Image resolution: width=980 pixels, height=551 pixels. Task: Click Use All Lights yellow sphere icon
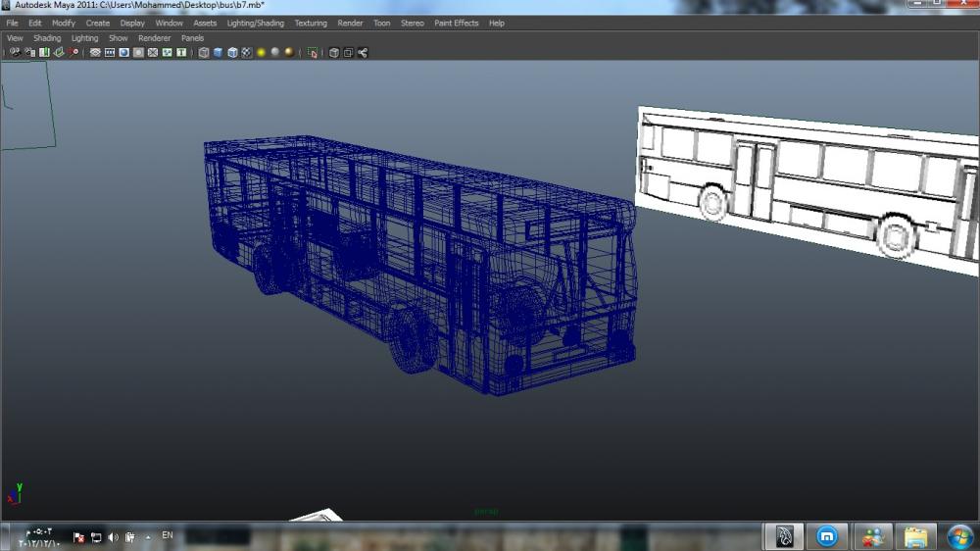point(262,53)
